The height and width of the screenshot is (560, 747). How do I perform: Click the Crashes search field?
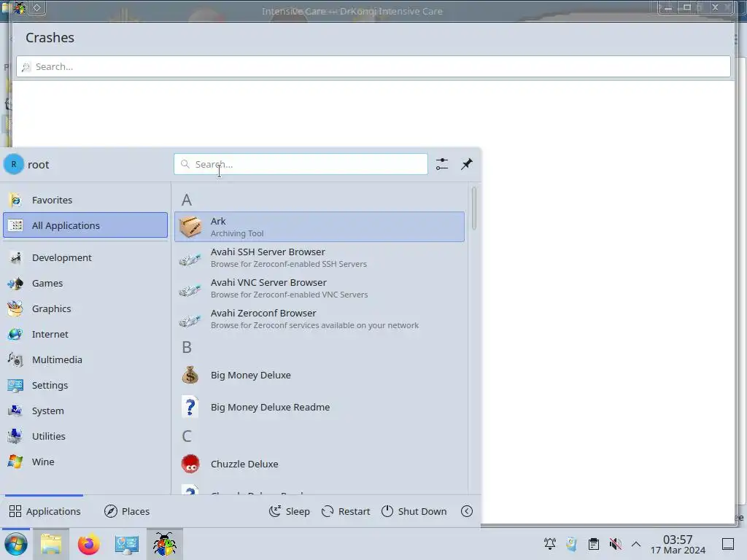click(x=373, y=66)
